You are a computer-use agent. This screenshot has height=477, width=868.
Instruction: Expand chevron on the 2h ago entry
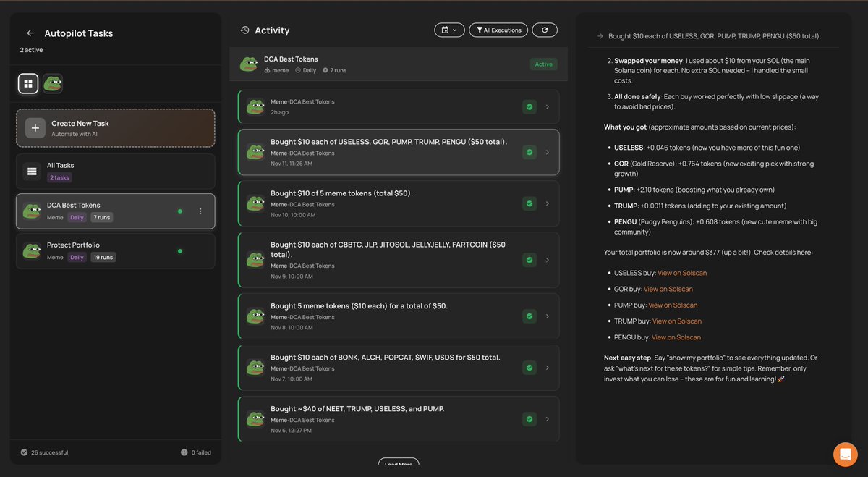548,107
